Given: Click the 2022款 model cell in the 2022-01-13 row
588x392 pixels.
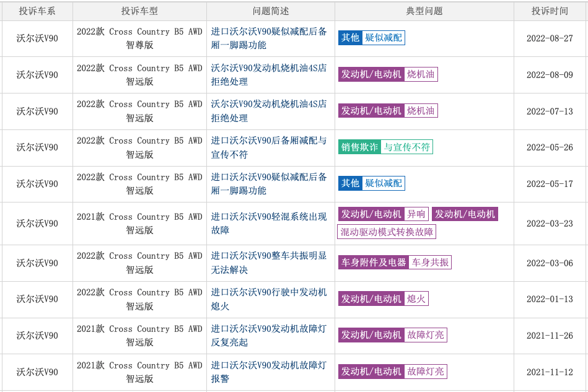Looking at the screenshot, I should point(139,299).
